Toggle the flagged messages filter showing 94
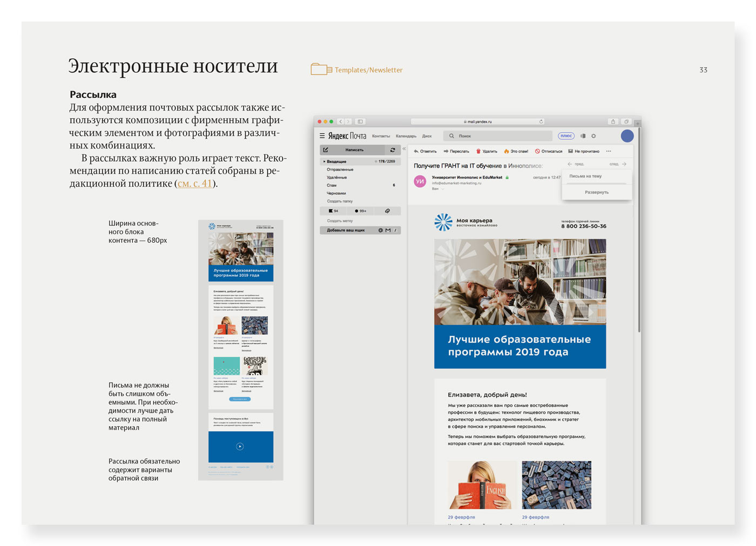 tap(333, 211)
